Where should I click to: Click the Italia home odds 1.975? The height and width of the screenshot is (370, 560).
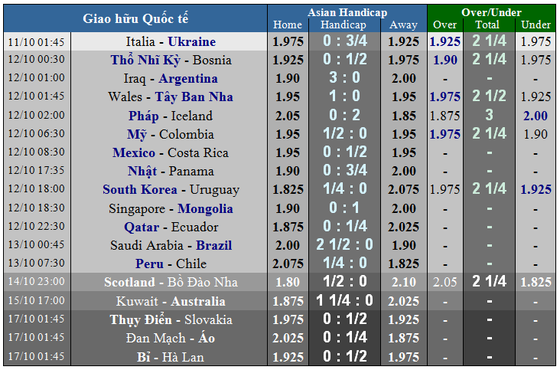[288, 42]
